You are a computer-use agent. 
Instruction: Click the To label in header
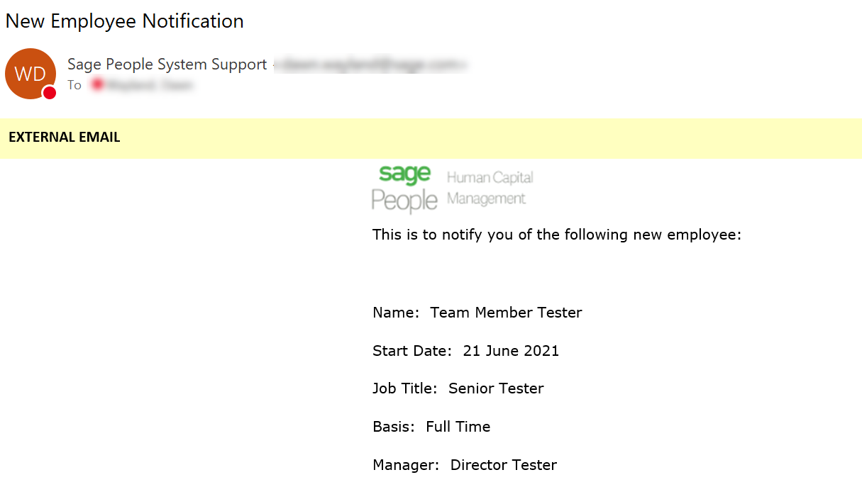(x=74, y=85)
